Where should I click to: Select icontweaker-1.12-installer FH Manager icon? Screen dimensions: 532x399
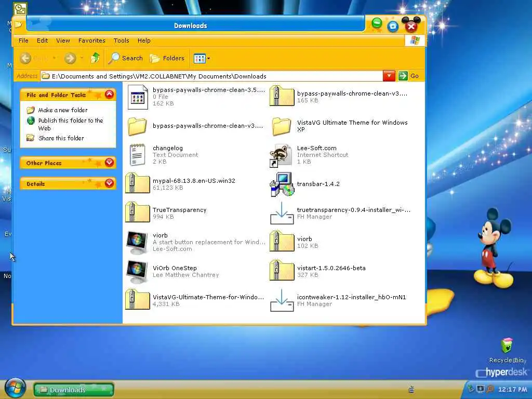(282, 300)
